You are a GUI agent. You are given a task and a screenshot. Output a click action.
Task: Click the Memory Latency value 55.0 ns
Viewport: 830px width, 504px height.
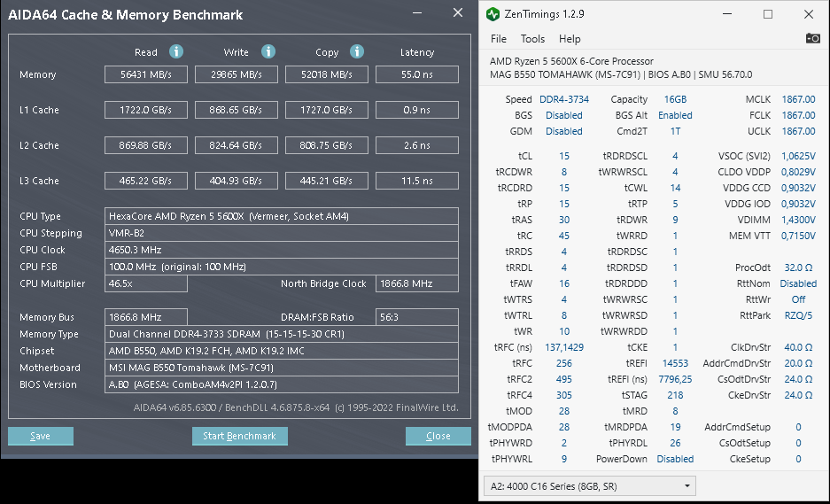(x=417, y=74)
